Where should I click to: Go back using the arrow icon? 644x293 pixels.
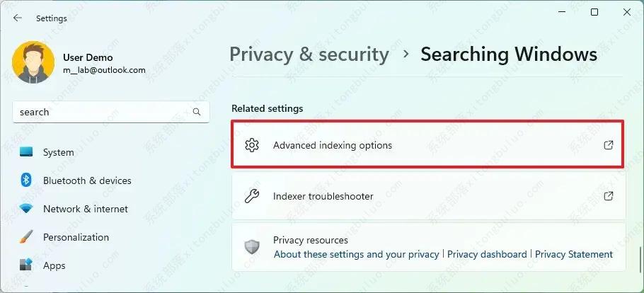point(17,18)
